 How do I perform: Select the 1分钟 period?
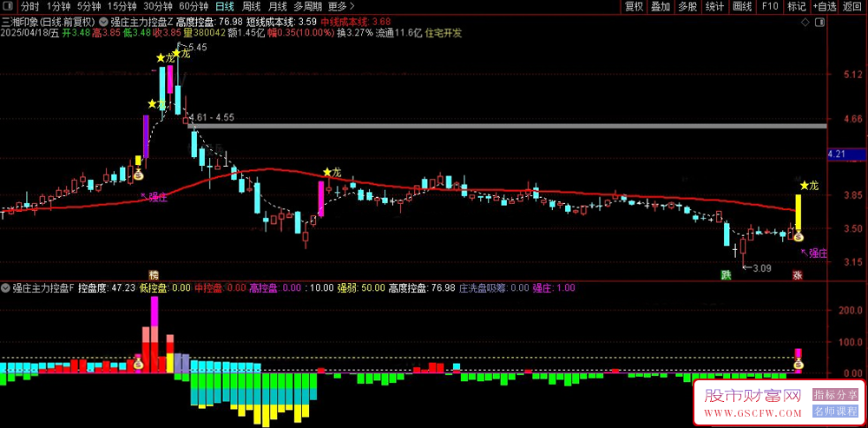click(x=58, y=7)
